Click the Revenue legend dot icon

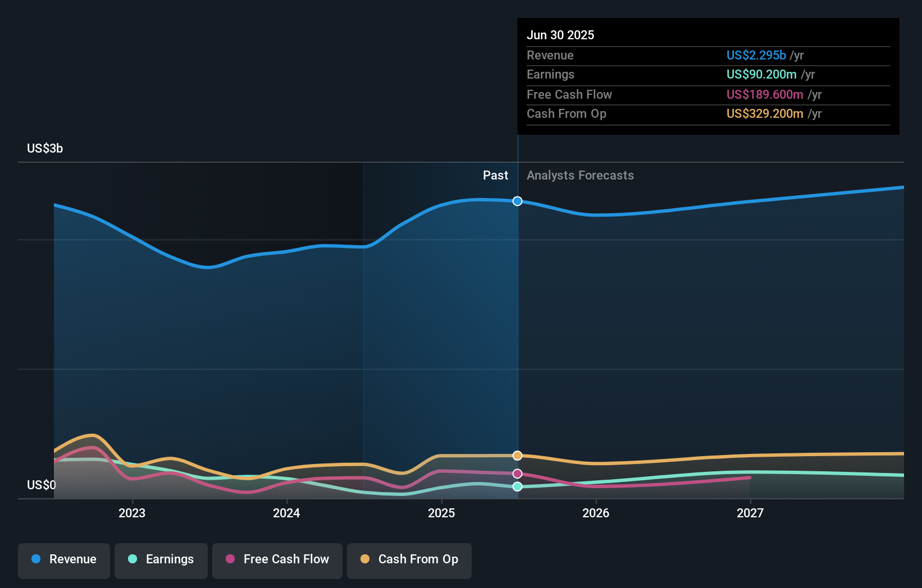click(x=36, y=559)
